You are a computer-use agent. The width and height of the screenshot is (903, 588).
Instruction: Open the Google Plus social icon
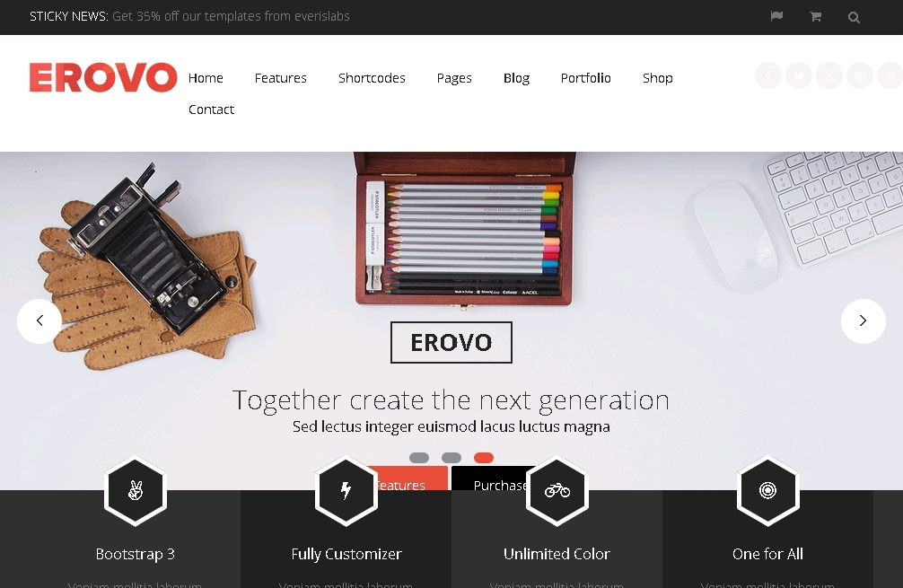[x=829, y=75]
